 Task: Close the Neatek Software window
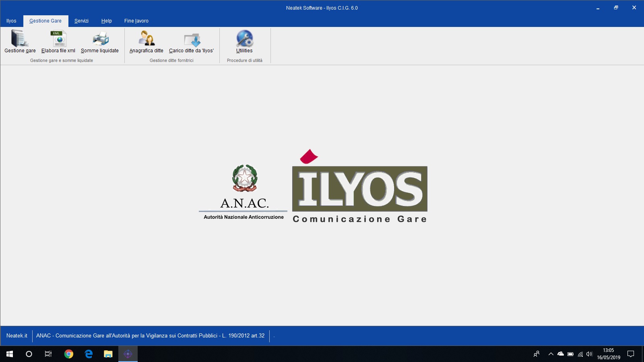[634, 8]
